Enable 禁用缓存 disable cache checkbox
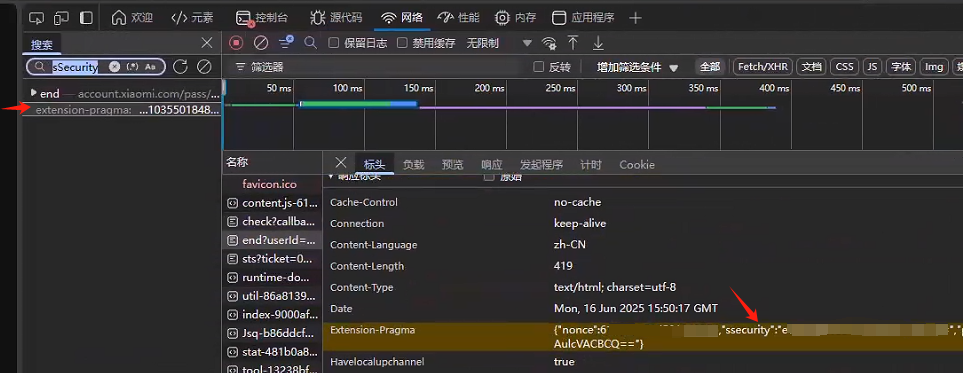Viewport: 963px width, 373px height. coord(402,43)
